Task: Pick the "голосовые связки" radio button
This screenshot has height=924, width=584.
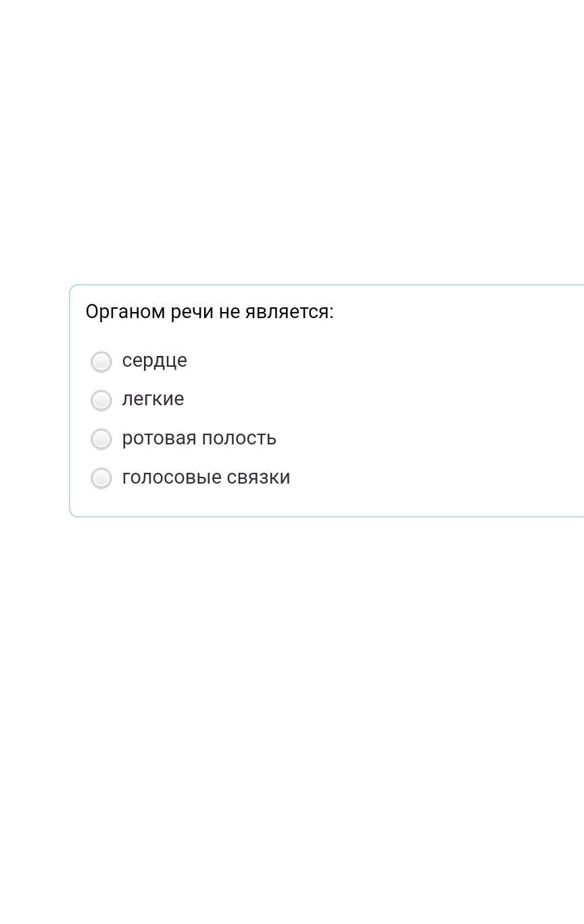Action: click(x=101, y=478)
